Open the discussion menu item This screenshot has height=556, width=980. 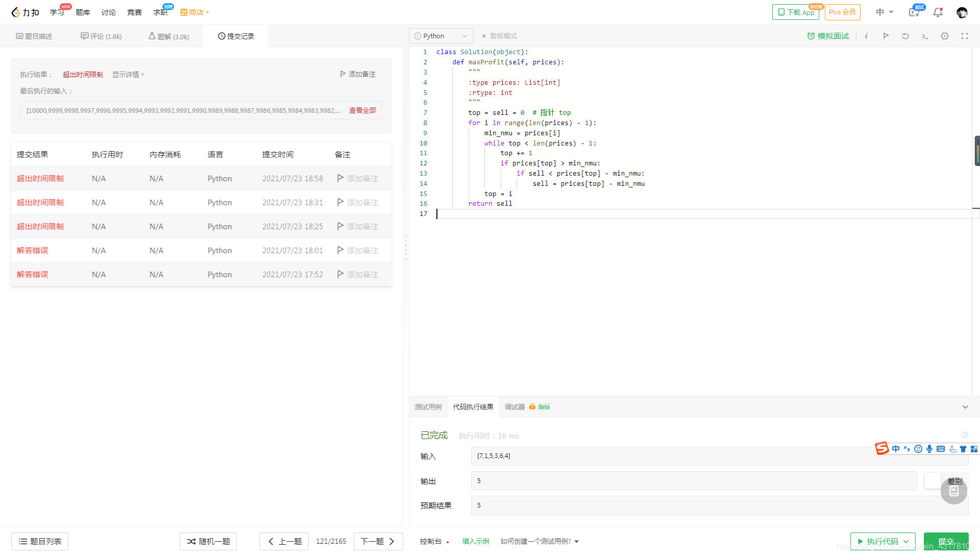coord(109,12)
